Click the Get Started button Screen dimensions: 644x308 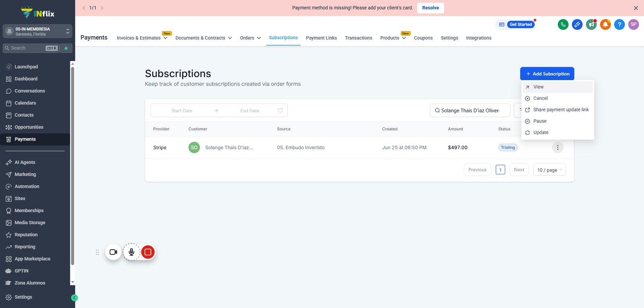(x=521, y=25)
